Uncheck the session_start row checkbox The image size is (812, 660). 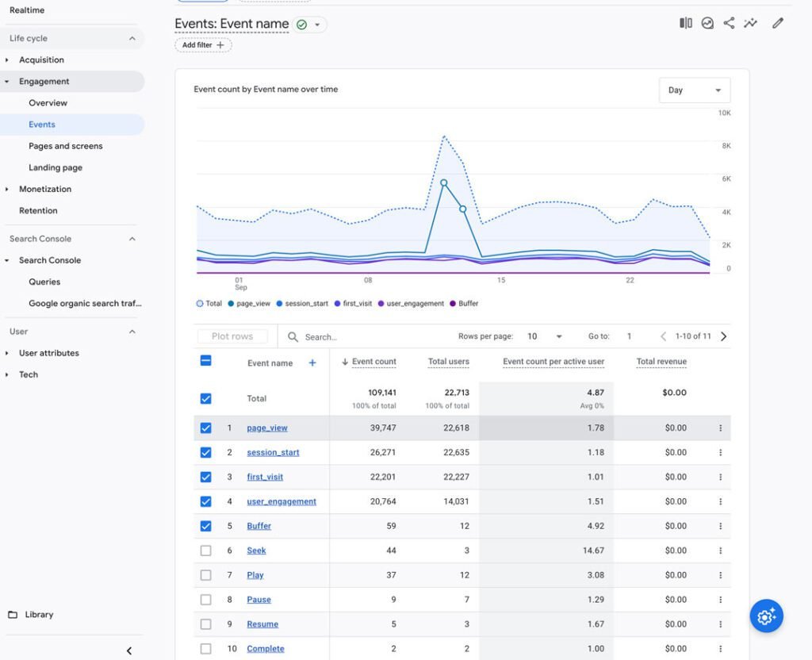(205, 452)
